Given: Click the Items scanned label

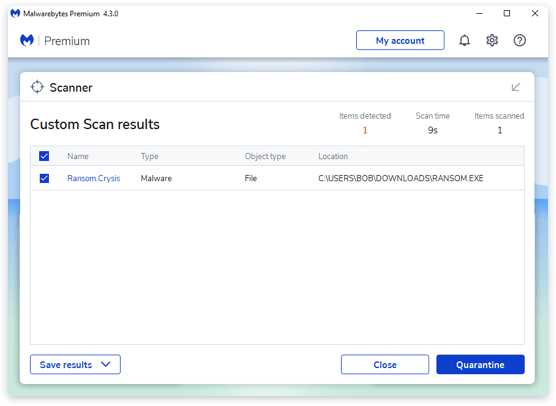Looking at the screenshot, I should tap(499, 116).
